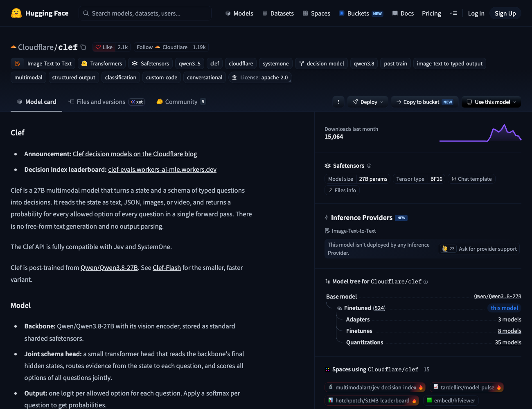Copy model name with clipboard icon
This screenshot has width=532, height=409.
[x=83, y=47]
